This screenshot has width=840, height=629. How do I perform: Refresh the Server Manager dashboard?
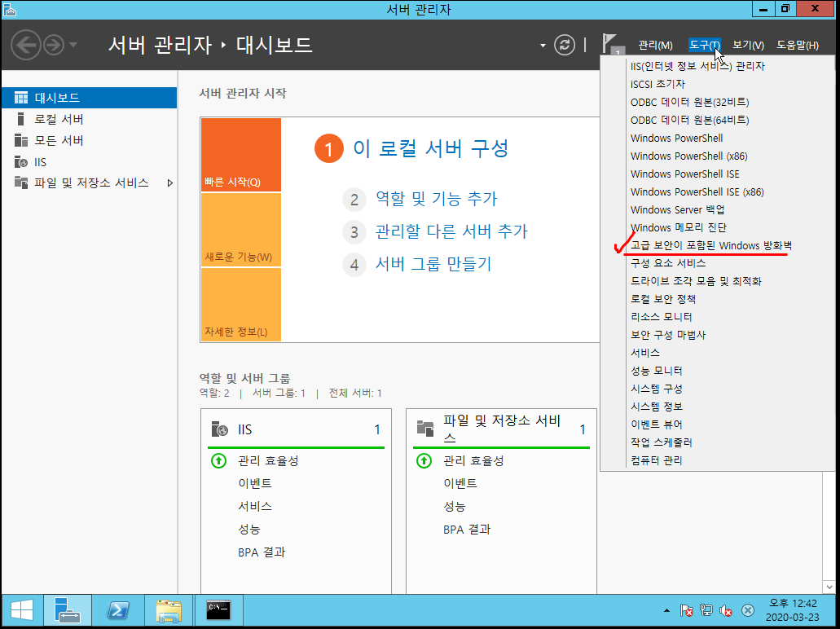click(565, 45)
